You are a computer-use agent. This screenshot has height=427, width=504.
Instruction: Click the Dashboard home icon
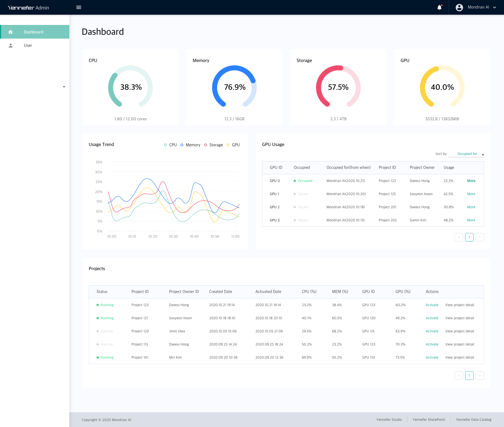(x=10, y=32)
